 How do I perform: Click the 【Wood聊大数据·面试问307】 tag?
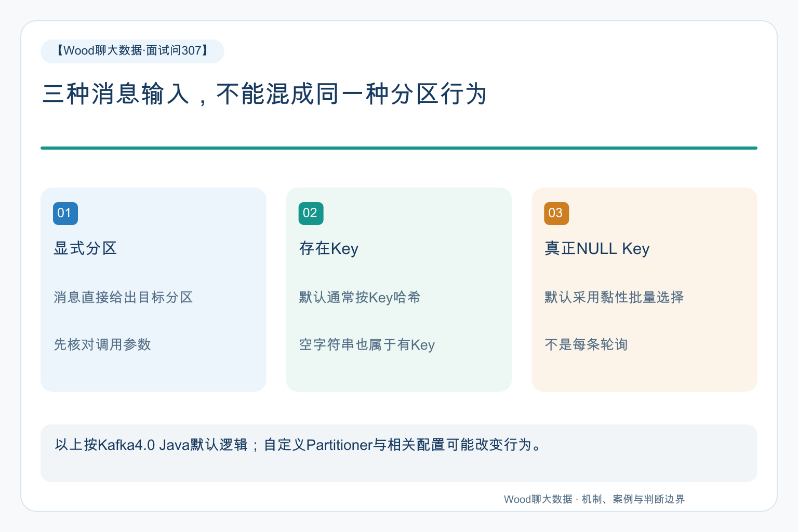tap(132, 51)
